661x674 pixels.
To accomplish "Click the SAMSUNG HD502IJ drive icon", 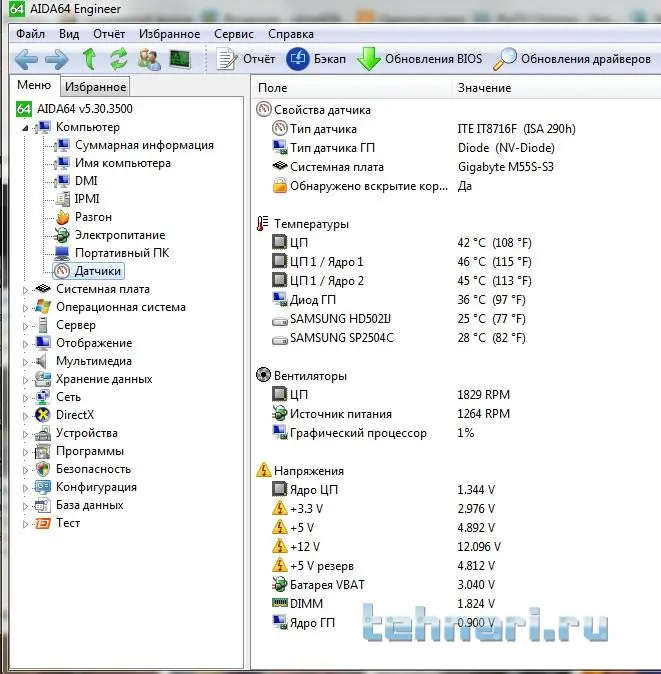I will point(279,320).
